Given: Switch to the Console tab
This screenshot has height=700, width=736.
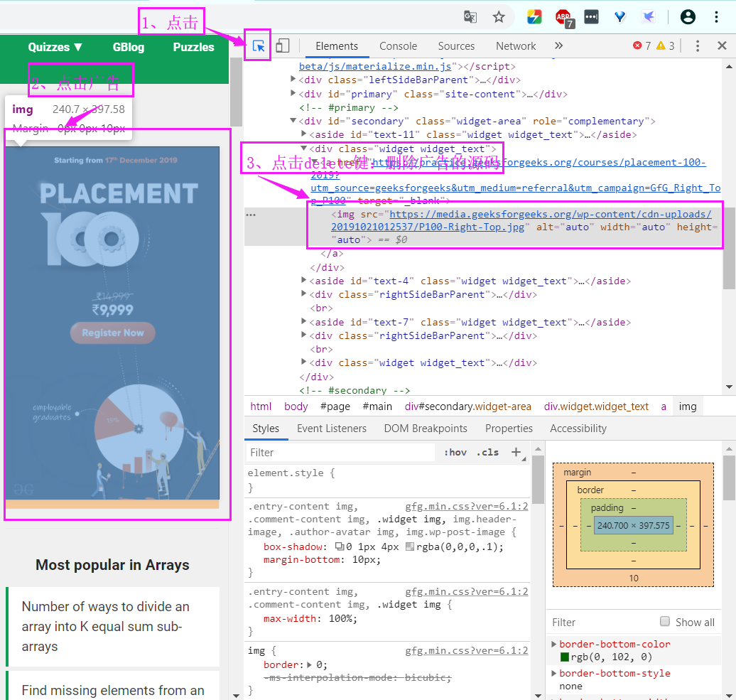Looking at the screenshot, I should point(398,46).
